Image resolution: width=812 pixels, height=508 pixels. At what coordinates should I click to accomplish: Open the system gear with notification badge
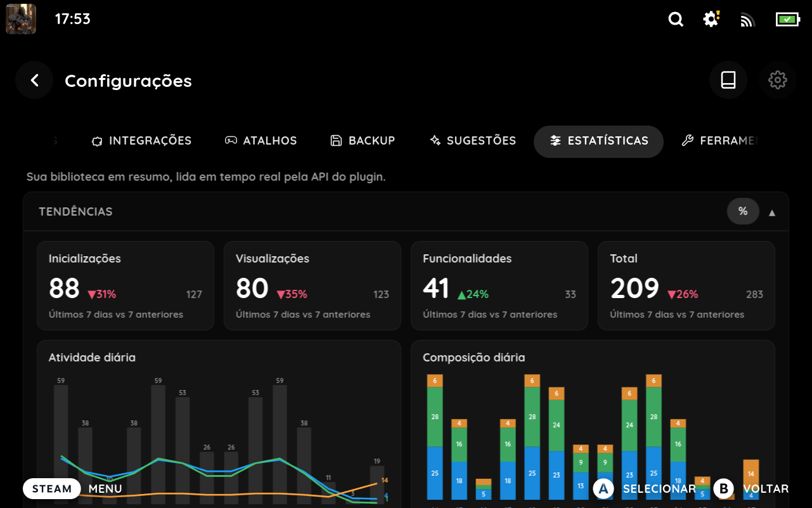point(711,19)
